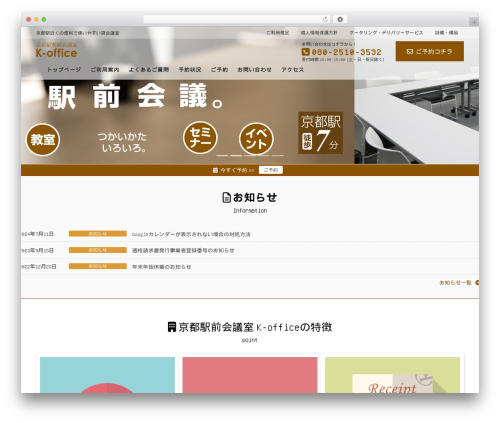Select the last hero slider indicator dash
The image size is (500, 423).
pos(277,155)
